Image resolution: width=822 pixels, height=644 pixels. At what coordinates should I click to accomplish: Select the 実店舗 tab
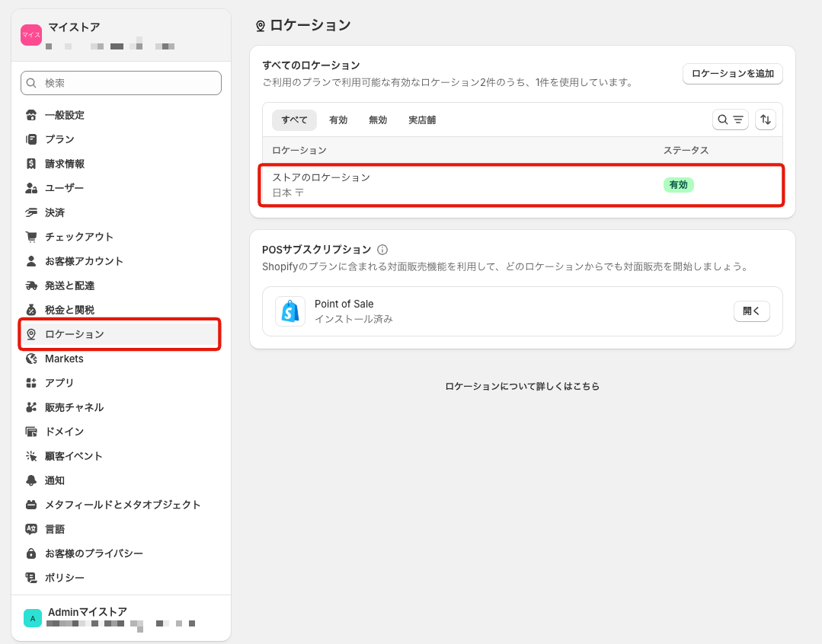tap(423, 120)
